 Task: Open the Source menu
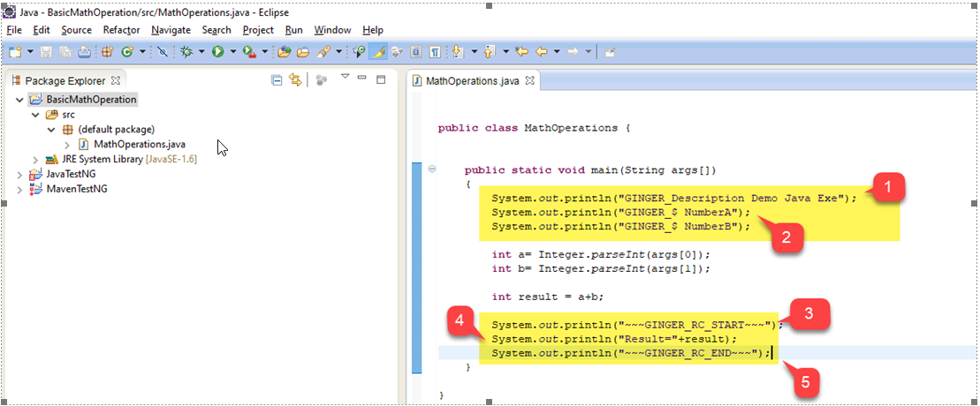[76, 30]
